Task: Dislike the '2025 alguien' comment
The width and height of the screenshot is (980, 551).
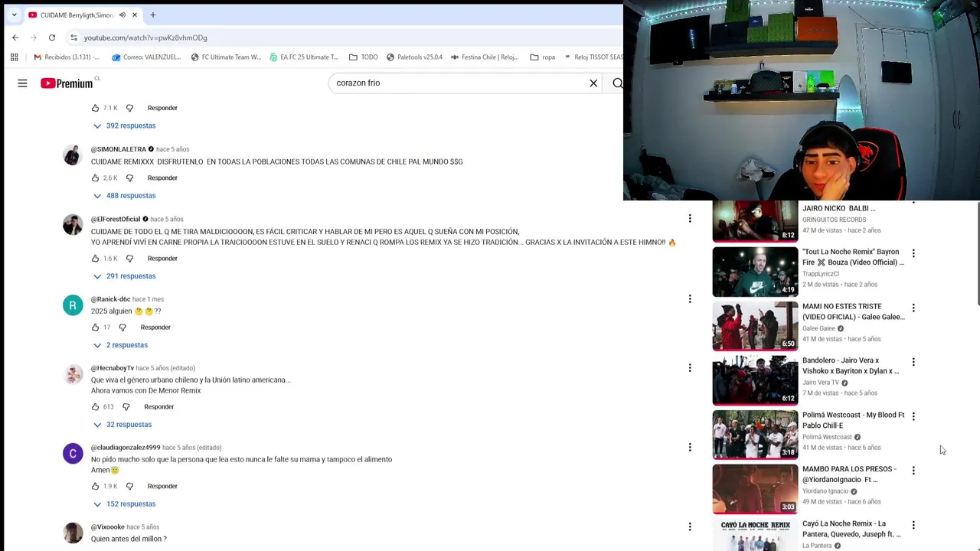Action: [122, 327]
